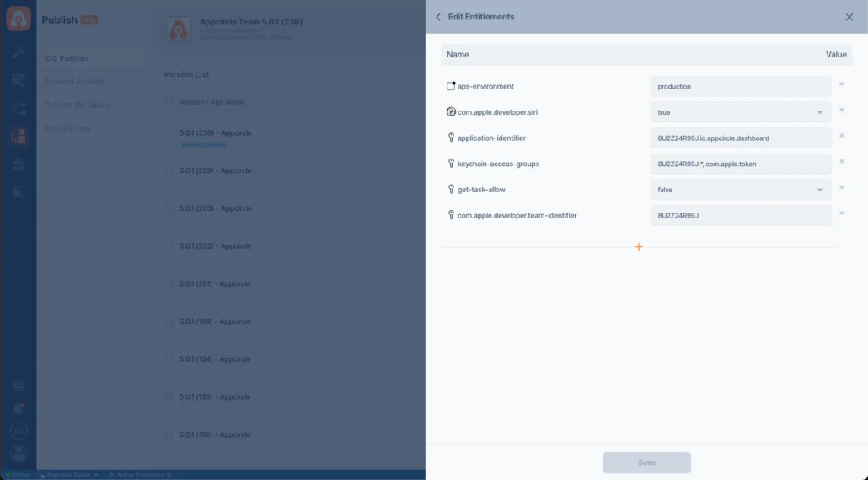Click the key icon beside get-task-allow
This screenshot has height=480, width=868.
click(x=451, y=189)
